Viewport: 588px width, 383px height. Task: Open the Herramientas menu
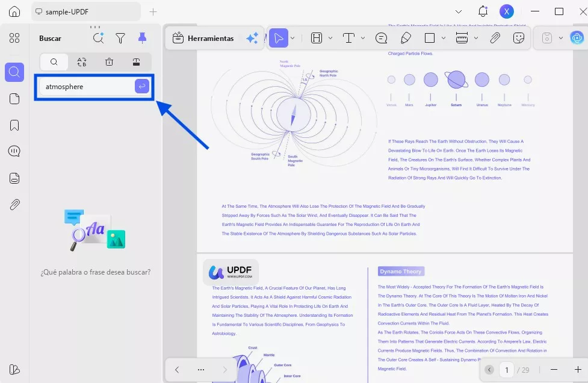tap(203, 38)
